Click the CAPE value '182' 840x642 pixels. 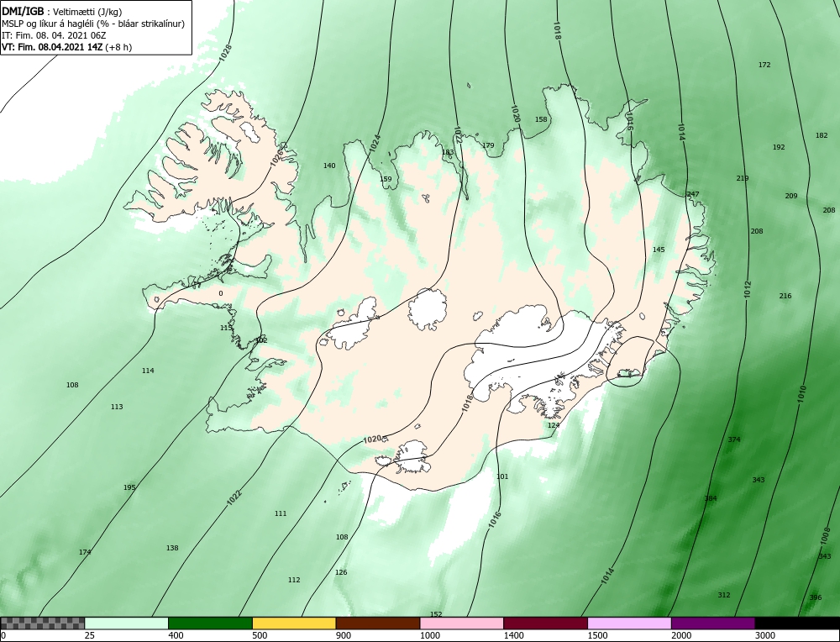pos(822,135)
